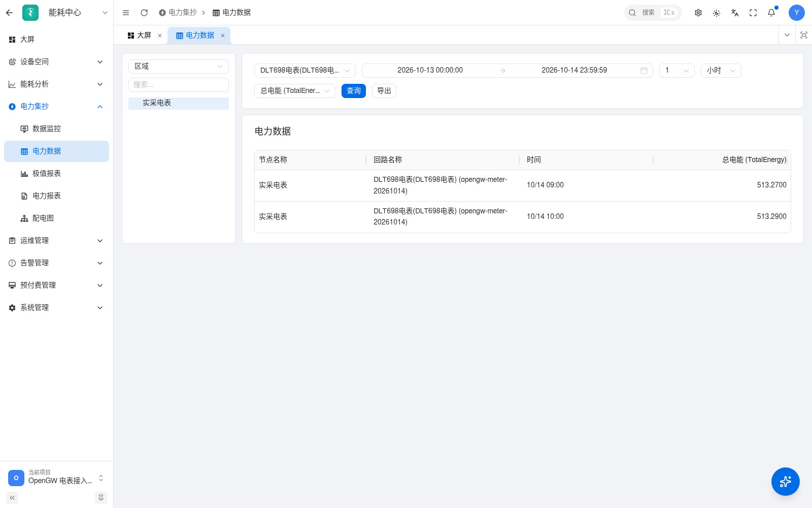Viewport: 812px width, 508px height.
Task: Click the 能耗中心 logo icon
Action: [x=30, y=13]
